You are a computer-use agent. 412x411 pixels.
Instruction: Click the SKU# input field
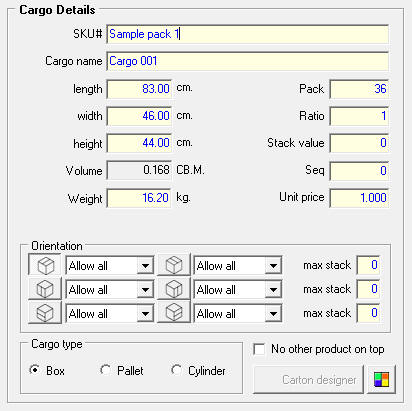tap(247, 34)
